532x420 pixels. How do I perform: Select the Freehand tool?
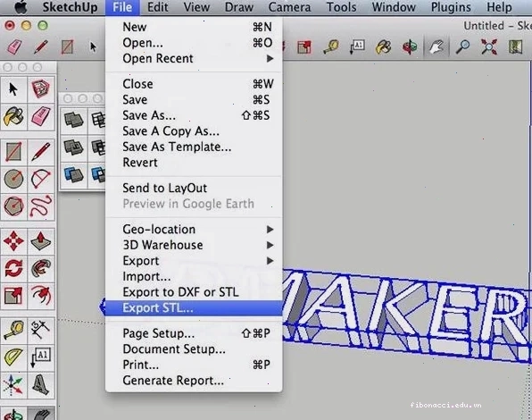click(x=41, y=206)
